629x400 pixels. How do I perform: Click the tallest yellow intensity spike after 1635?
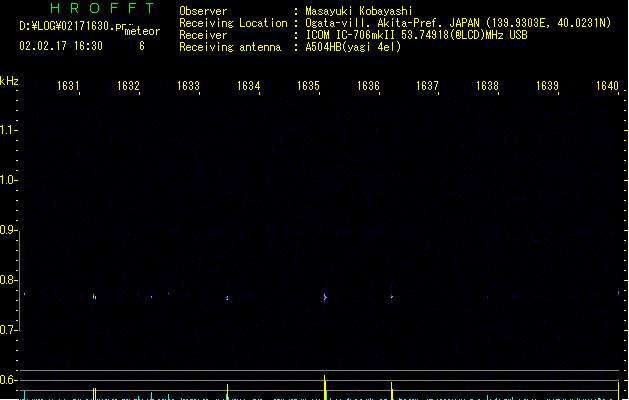point(325,387)
